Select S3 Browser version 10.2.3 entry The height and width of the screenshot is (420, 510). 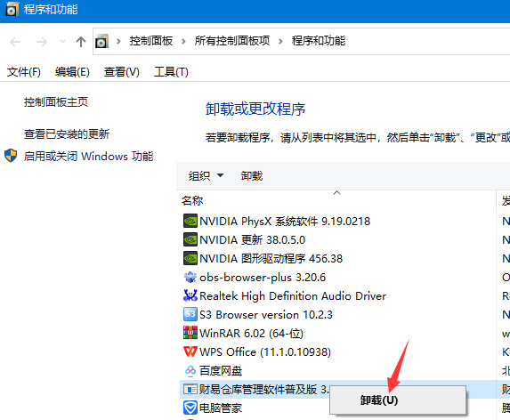[x=266, y=315]
